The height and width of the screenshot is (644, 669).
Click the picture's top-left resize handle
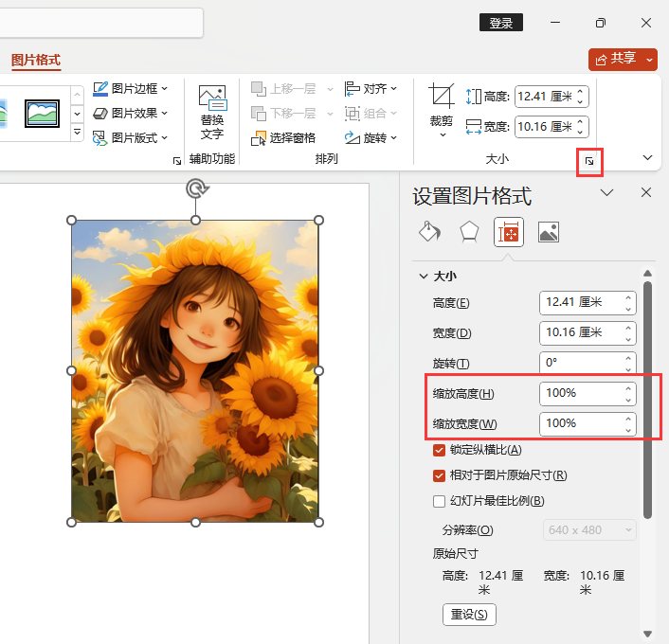pos(72,221)
